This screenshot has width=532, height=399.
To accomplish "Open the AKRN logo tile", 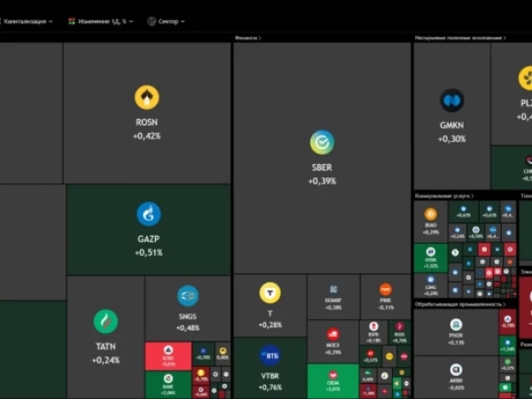I will pos(456,377).
